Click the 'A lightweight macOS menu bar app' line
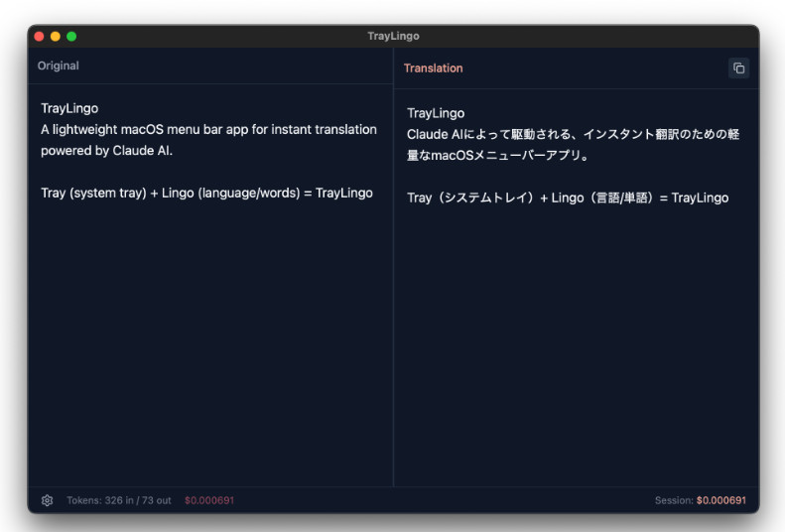Viewport: 785px width, 532px height. [x=208, y=129]
